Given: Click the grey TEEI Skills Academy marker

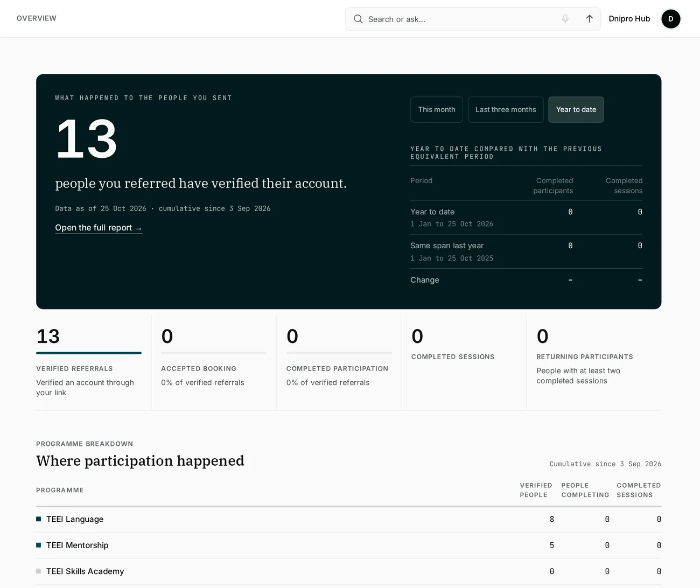Looking at the screenshot, I should [39, 571].
